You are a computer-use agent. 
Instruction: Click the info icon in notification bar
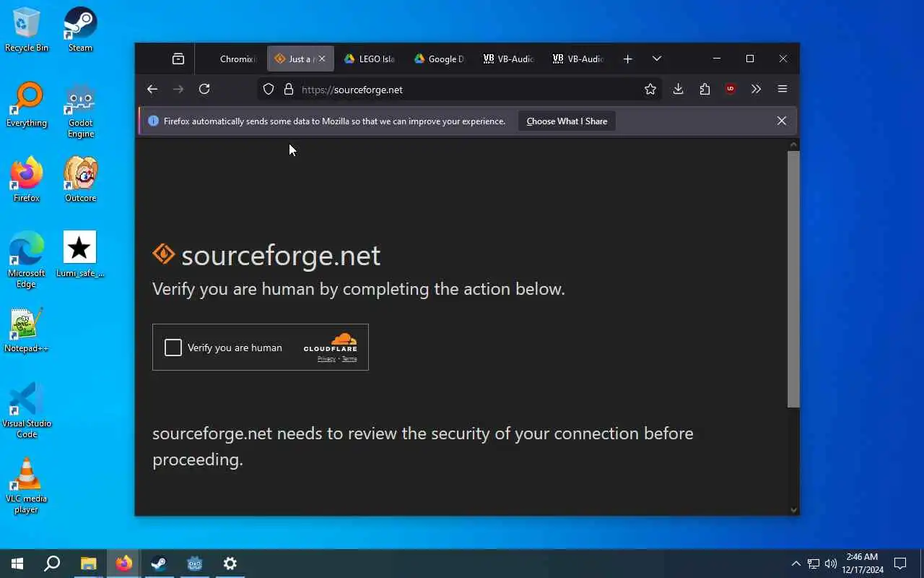153,121
